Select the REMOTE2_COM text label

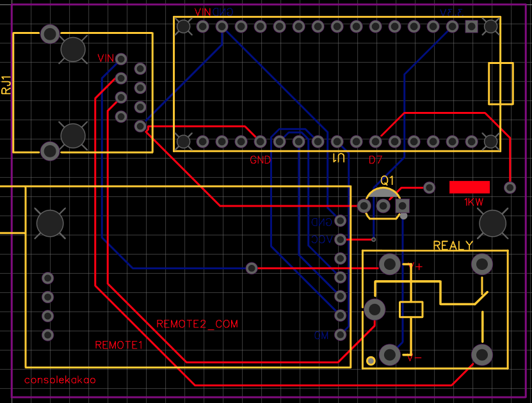click(x=197, y=323)
